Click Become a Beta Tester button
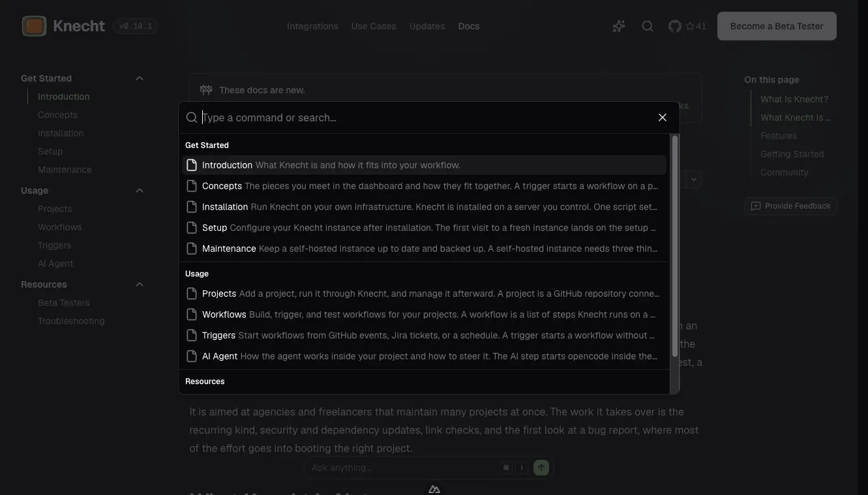 point(777,26)
